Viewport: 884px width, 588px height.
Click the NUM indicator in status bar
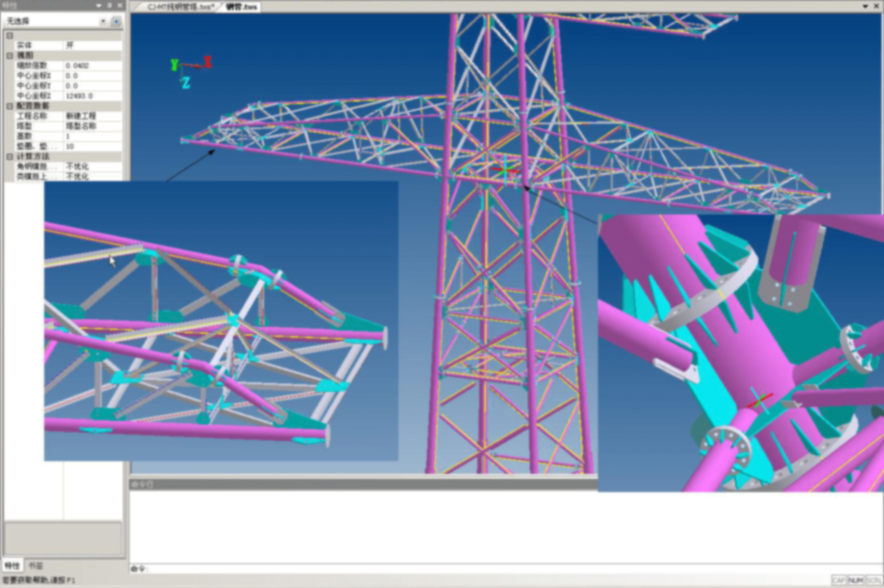(856, 580)
